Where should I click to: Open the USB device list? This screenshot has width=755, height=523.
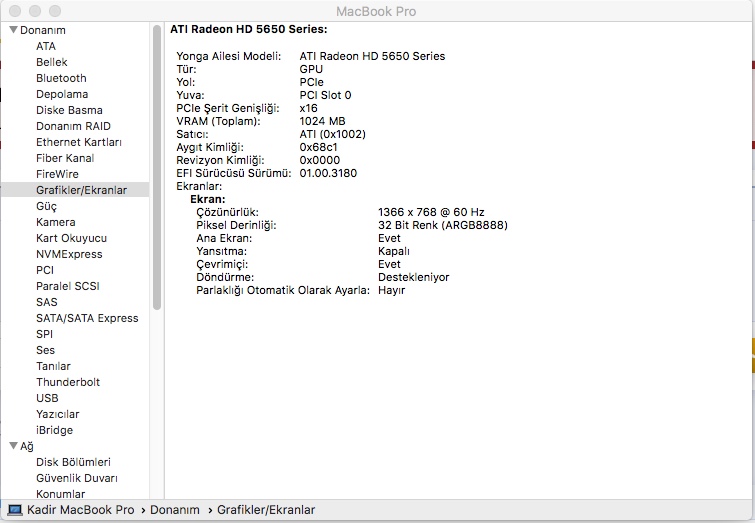tap(47, 398)
